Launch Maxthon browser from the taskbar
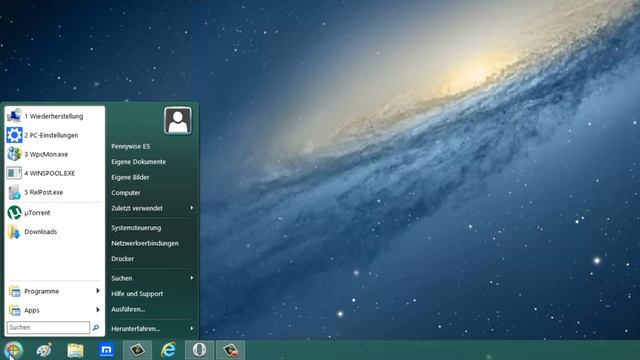 coord(106,350)
